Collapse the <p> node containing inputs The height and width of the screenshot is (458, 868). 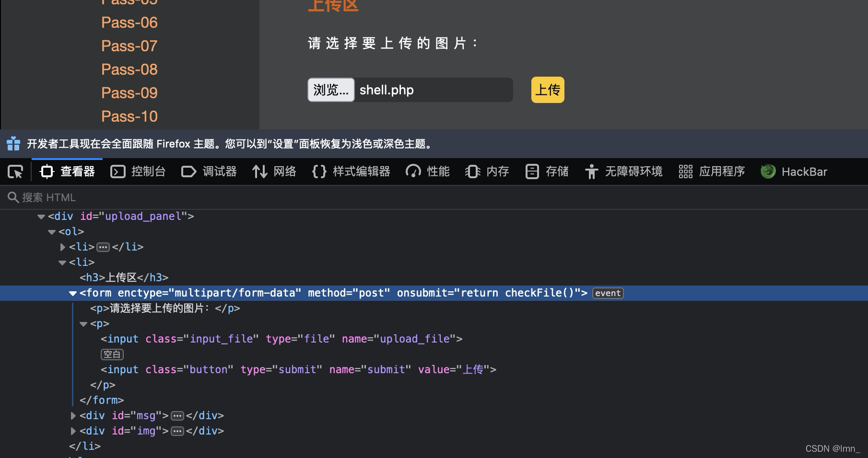click(x=83, y=324)
